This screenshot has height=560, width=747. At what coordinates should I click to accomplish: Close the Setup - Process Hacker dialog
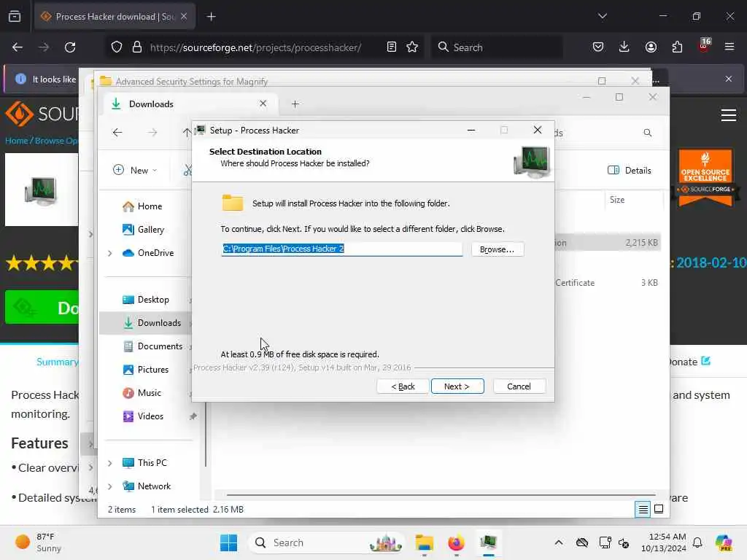(x=538, y=130)
